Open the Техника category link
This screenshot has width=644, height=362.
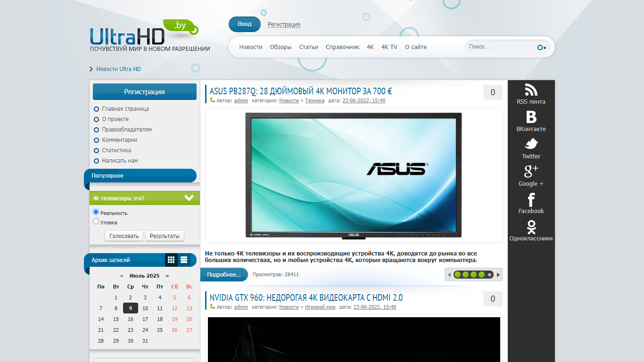pyautogui.click(x=314, y=100)
